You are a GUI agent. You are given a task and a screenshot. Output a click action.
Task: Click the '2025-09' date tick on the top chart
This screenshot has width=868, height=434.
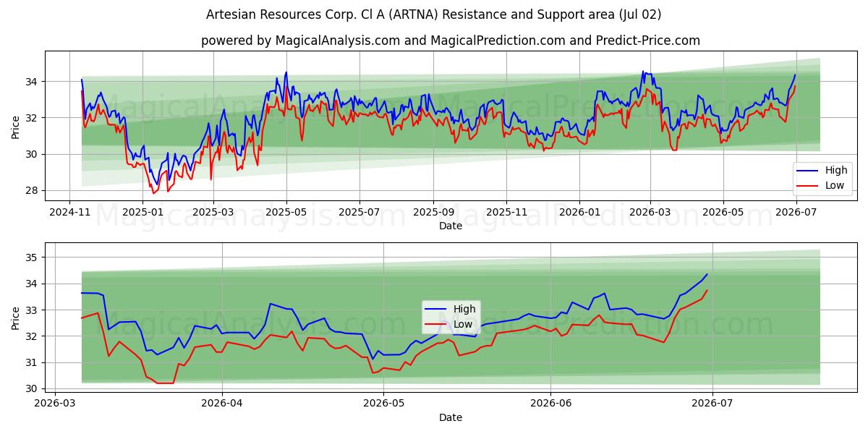(x=433, y=212)
